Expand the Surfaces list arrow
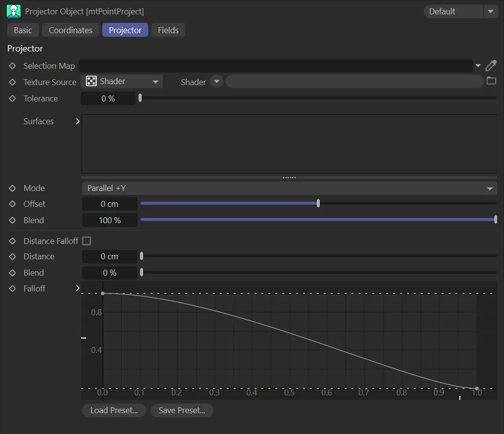The image size is (504, 434). 78,121
